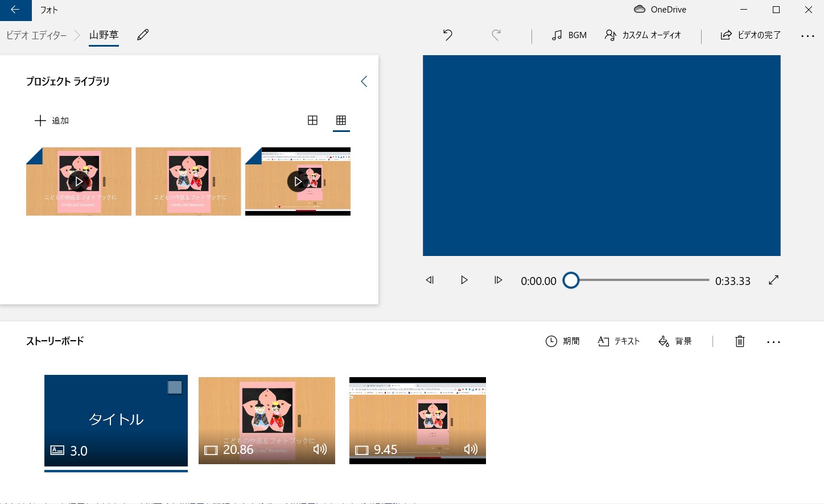Click ビデオの完了 to finish video
This screenshot has height=504, width=824.
tap(750, 35)
